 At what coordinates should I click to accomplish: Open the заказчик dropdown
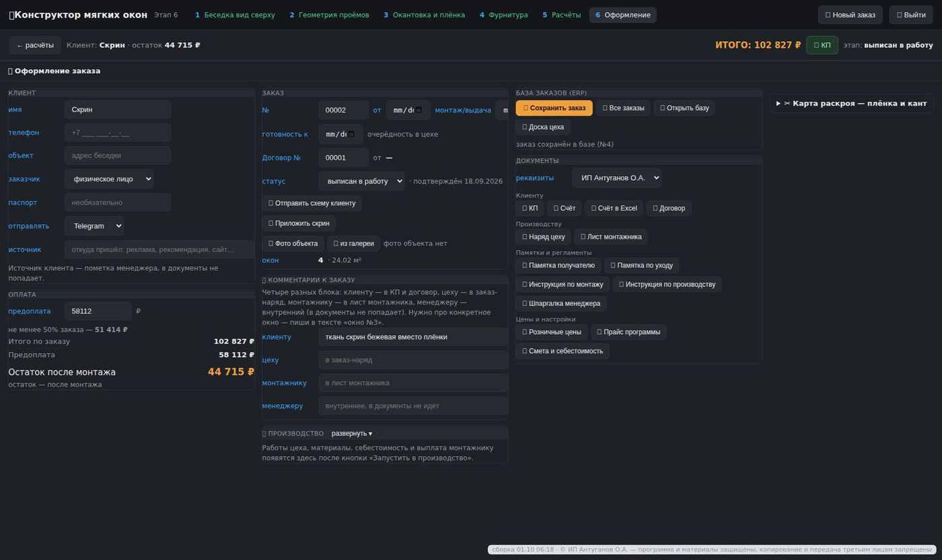coord(109,179)
